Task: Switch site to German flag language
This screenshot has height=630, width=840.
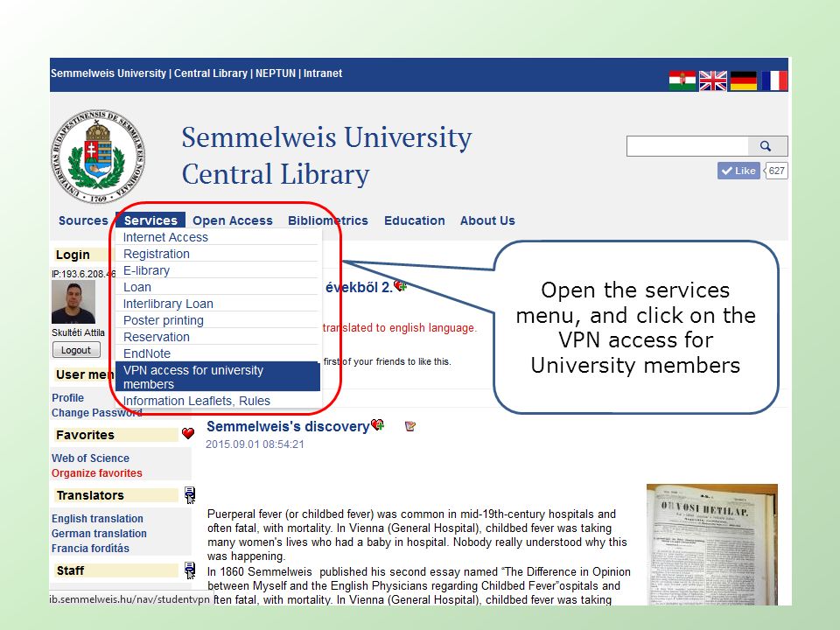Action: pyautogui.click(x=744, y=80)
